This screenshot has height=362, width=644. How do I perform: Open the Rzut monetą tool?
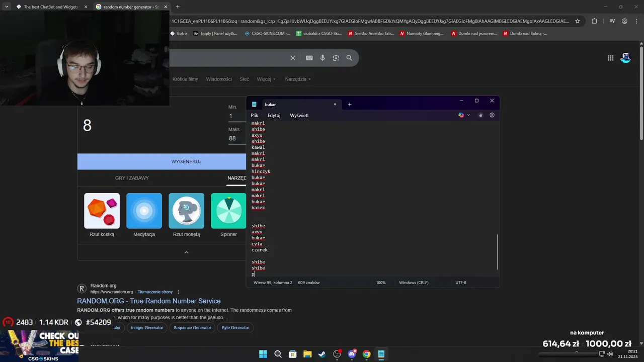click(x=186, y=215)
